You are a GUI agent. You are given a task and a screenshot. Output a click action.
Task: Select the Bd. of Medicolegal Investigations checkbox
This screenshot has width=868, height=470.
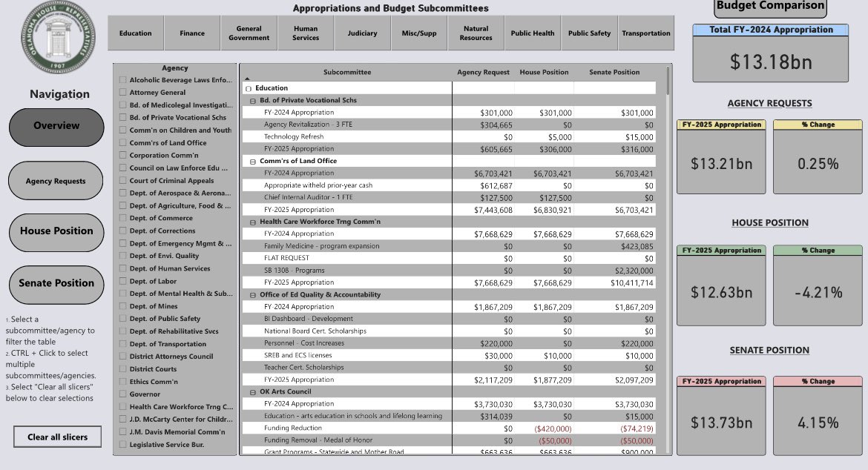coord(122,105)
